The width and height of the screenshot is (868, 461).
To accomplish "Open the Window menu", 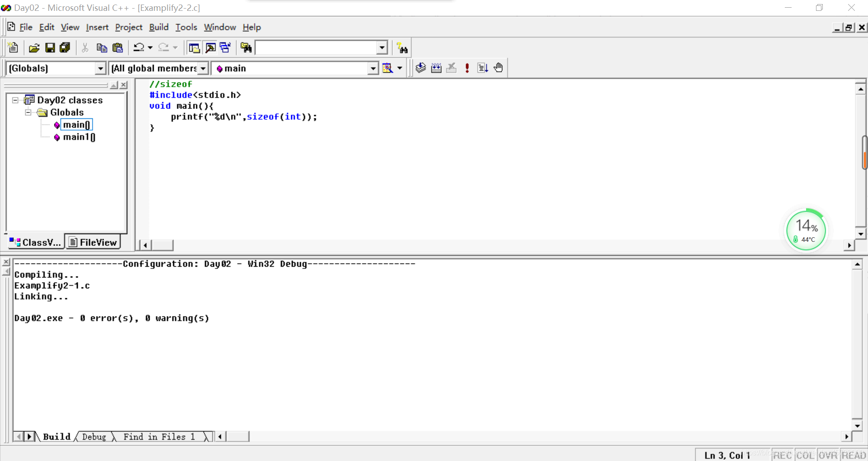I will [220, 27].
